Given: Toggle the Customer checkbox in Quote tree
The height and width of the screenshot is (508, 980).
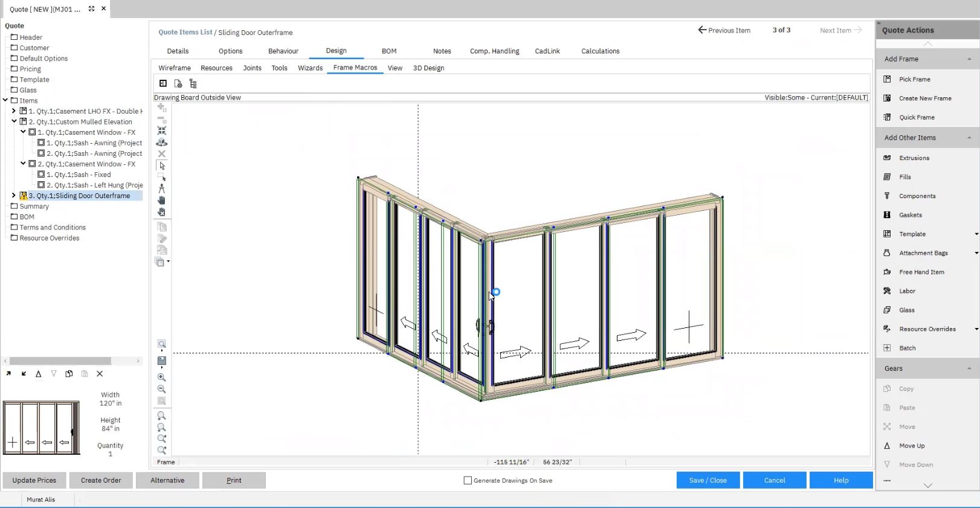Looking at the screenshot, I should coord(15,48).
